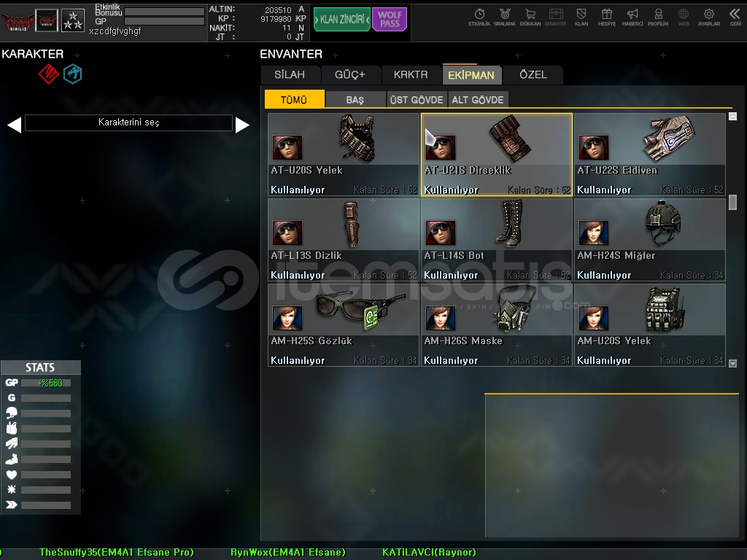Image resolution: width=747 pixels, height=560 pixels.
Task: Click the Karakterini seç selector field
Action: click(128, 122)
